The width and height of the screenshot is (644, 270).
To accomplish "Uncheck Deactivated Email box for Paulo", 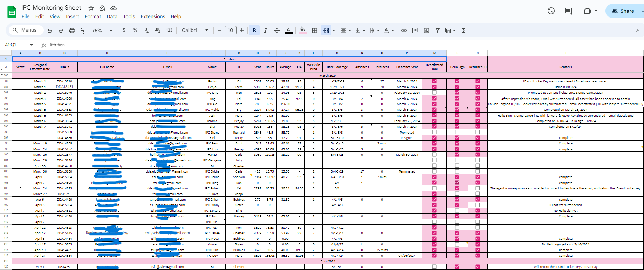I will point(434,81).
